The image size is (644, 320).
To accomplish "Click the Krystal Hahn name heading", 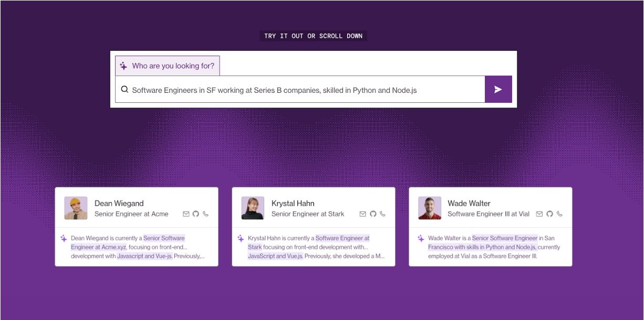I will (293, 204).
